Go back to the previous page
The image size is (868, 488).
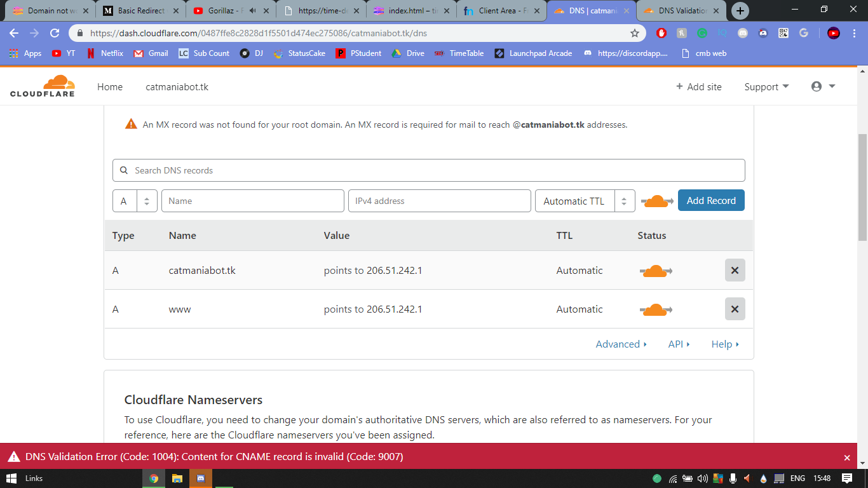coord(14,33)
